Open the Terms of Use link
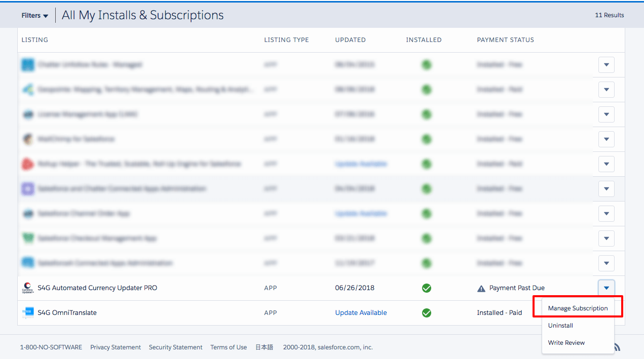This screenshot has height=359, width=644. pyautogui.click(x=229, y=347)
